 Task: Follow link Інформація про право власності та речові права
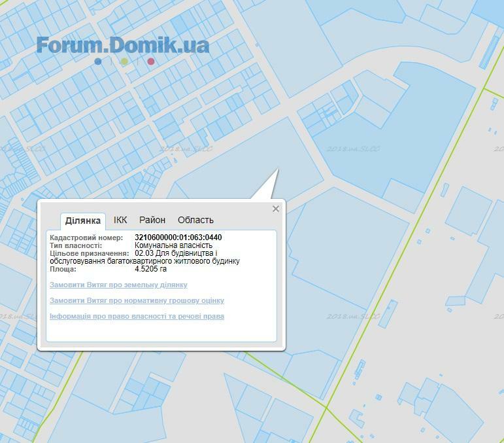(137, 316)
